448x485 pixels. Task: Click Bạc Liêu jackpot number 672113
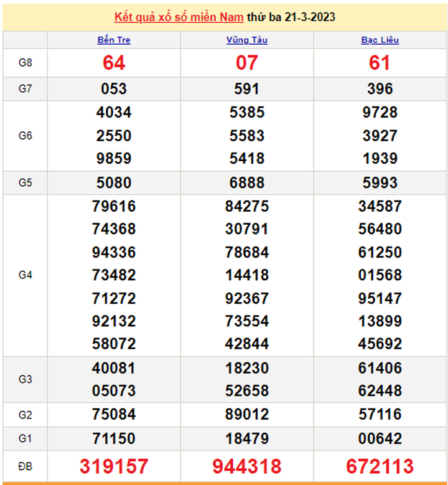380,466
